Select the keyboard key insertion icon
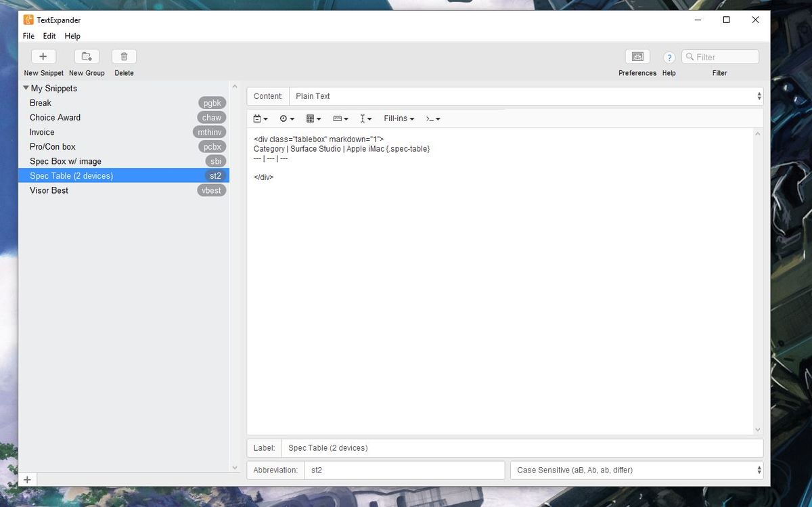The image size is (812, 507). (339, 118)
